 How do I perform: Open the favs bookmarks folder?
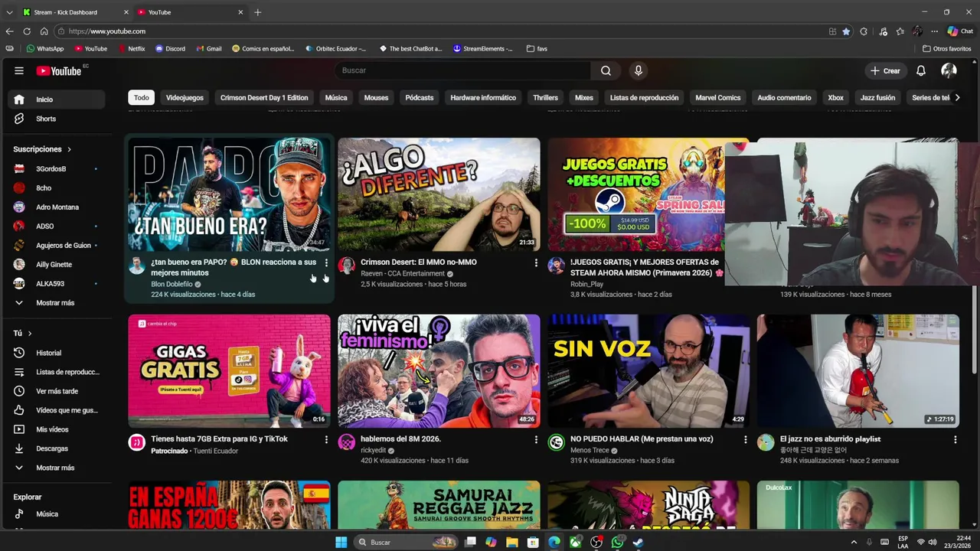(537, 48)
